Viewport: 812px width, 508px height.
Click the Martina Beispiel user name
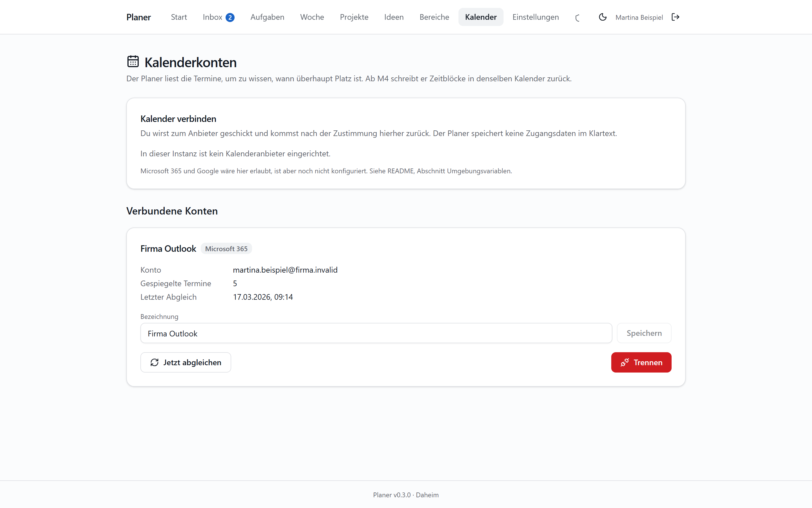click(x=639, y=17)
